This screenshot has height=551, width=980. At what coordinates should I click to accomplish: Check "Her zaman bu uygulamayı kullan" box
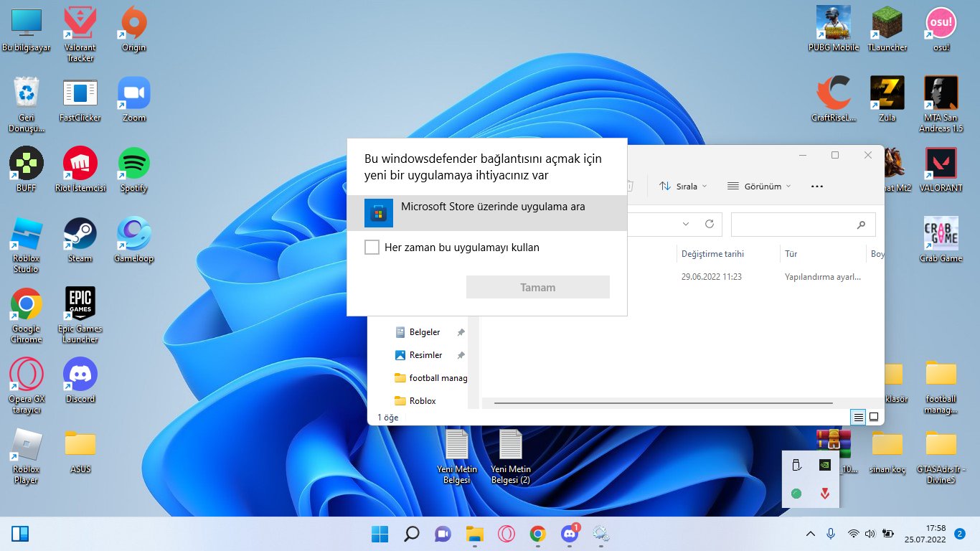(372, 248)
